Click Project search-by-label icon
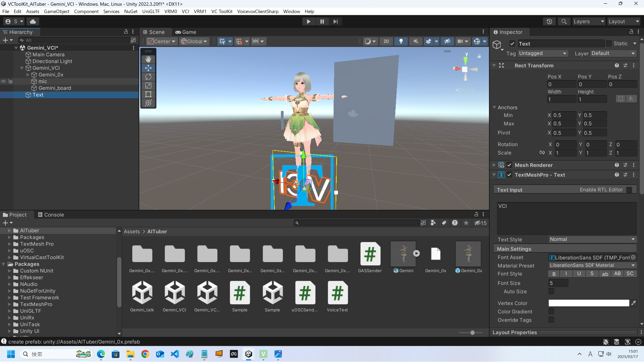The image size is (644, 362). coord(444,223)
